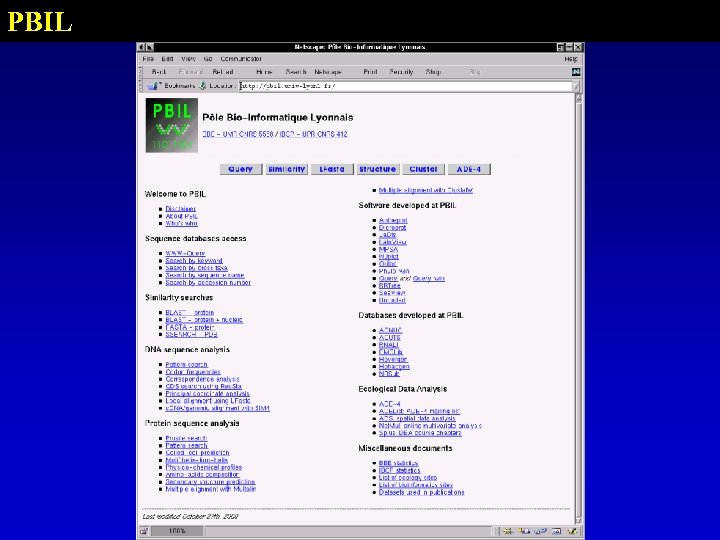The height and width of the screenshot is (540, 720).
Task: Open the File menu
Action: (x=148, y=59)
